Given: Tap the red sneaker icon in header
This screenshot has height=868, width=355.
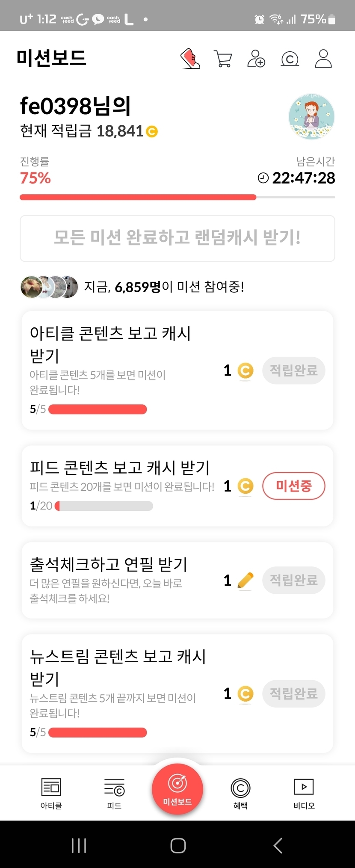Looking at the screenshot, I should 190,59.
